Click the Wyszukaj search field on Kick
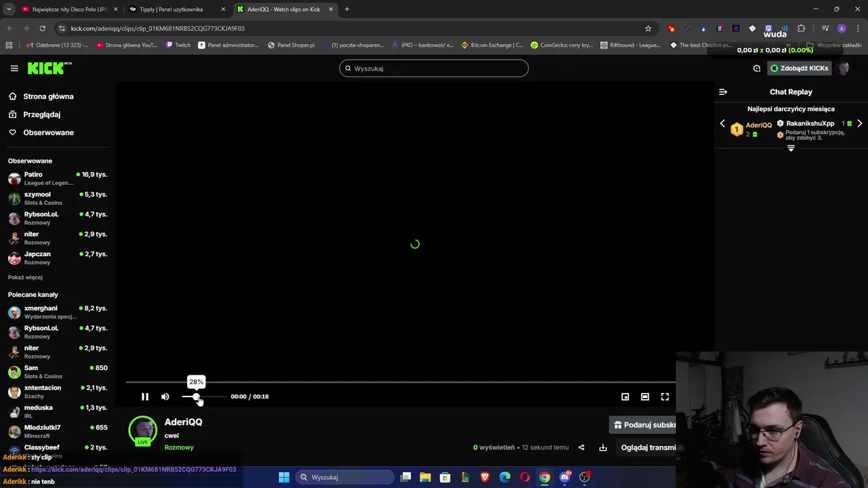The image size is (868, 488). click(434, 68)
